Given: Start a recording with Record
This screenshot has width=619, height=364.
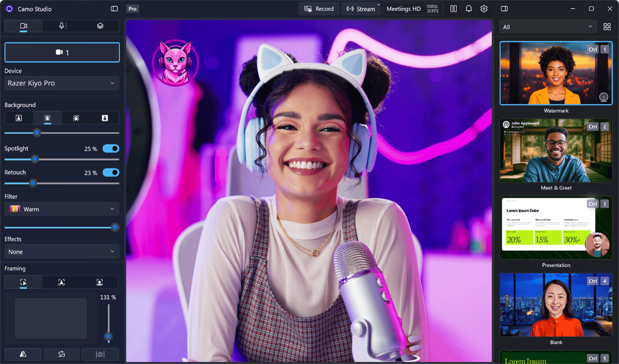Looking at the screenshot, I should click(319, 9).
